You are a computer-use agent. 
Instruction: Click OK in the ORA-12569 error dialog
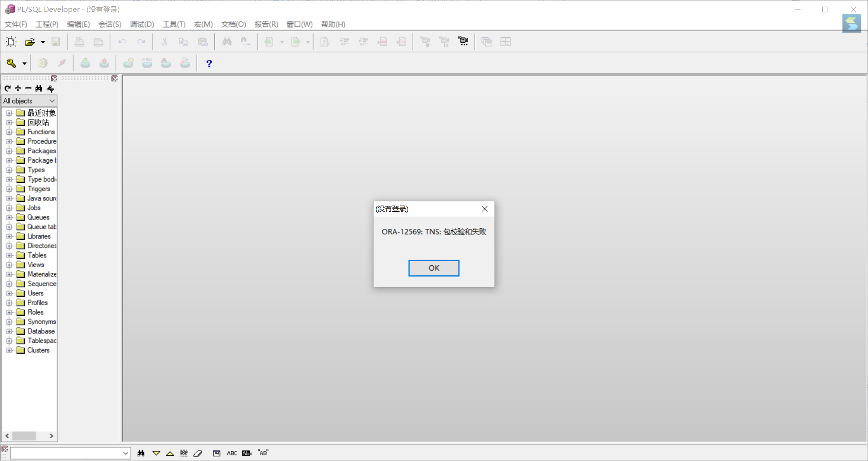pos(434,268)
